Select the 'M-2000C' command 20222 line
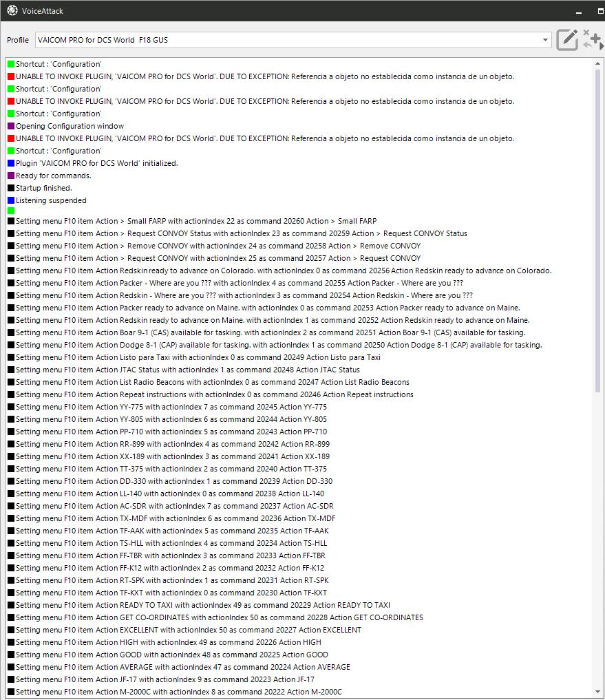The image size is (605, 700). click(175, 692)
